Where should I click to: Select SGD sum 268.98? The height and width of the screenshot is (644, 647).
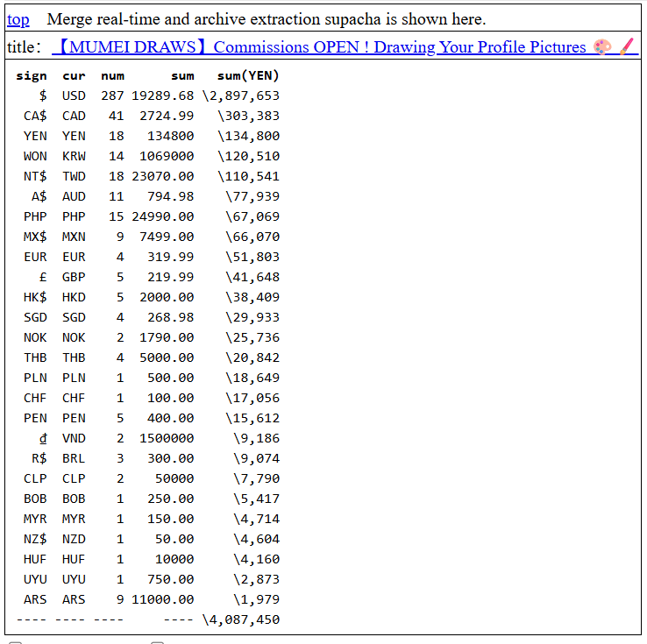170,317
